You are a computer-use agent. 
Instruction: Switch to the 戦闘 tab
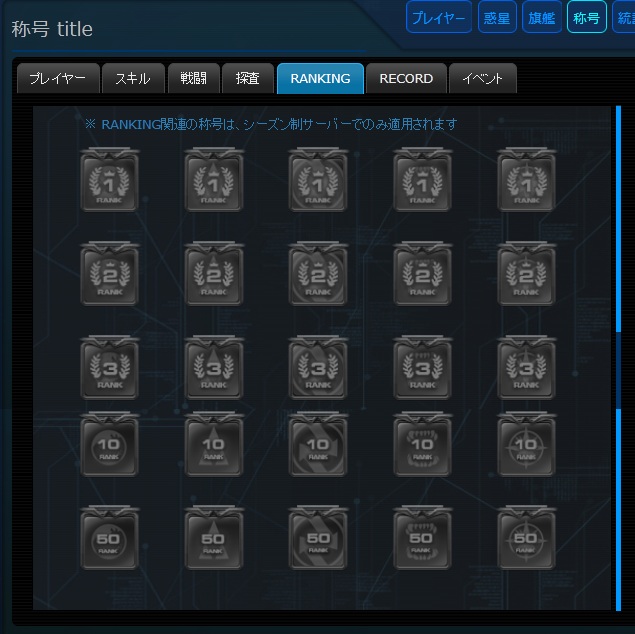194,79
